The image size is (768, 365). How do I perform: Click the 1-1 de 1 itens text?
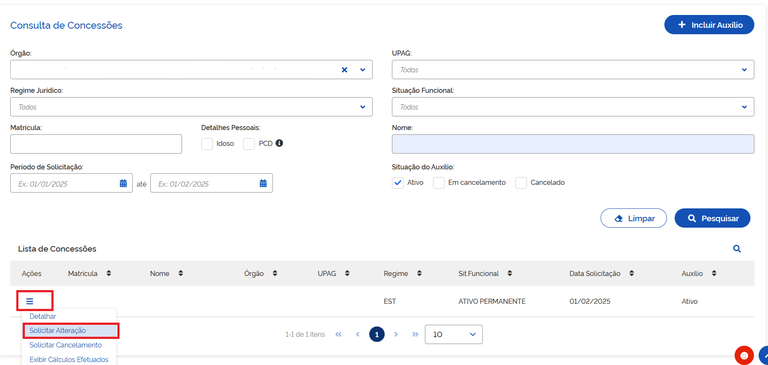pos(305,335)
